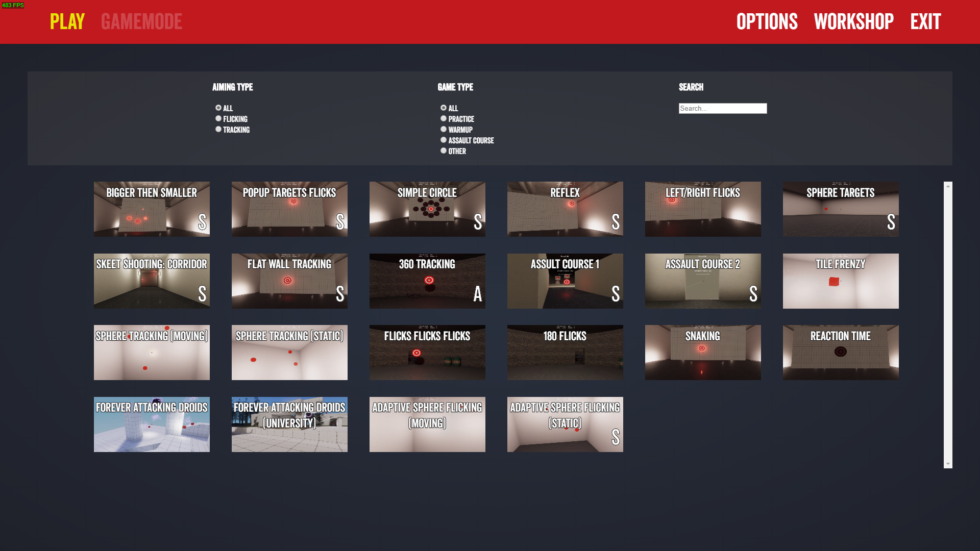
Task: Start Forever Attacking Droids (University)
Action: [x=289, y=424]
